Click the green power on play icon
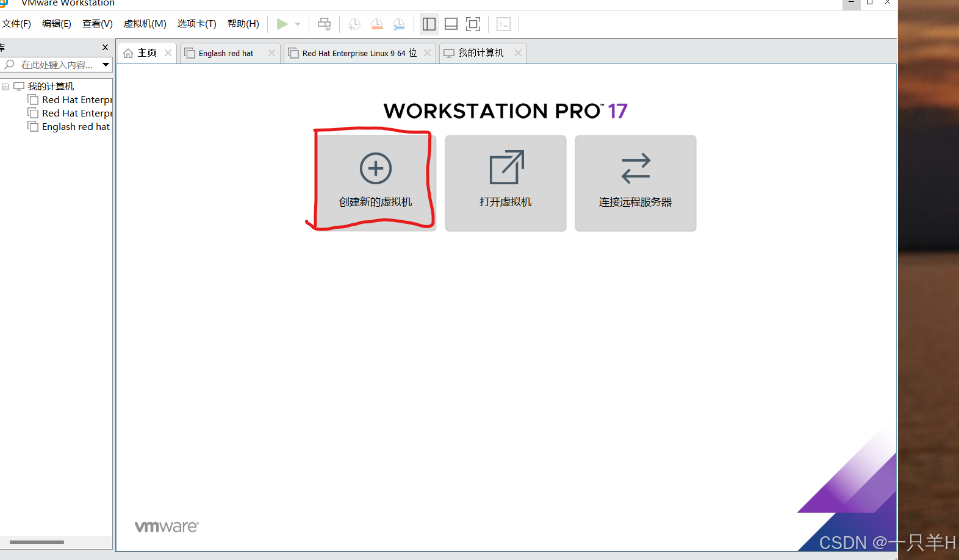The width and height of the screenshot is (959, 560). 282,24
